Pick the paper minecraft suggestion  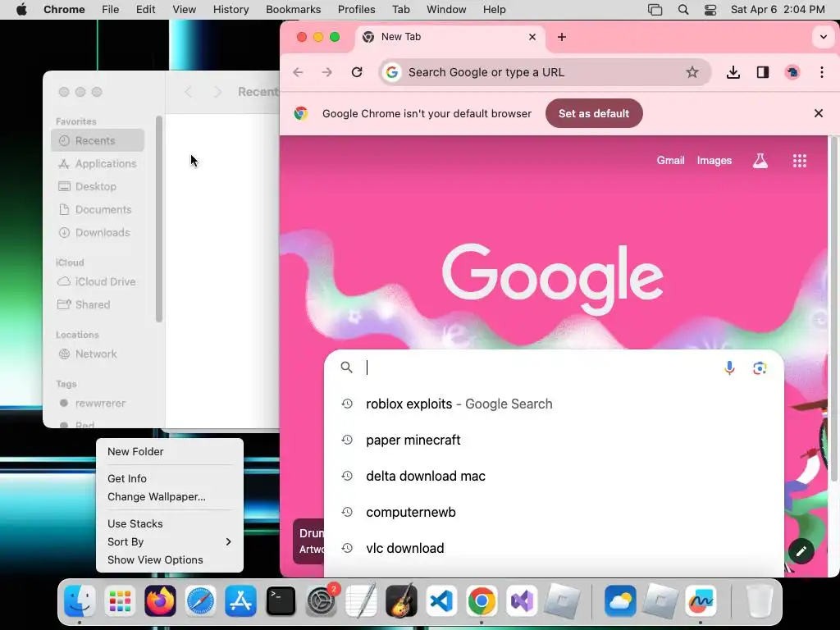(554, 440)
